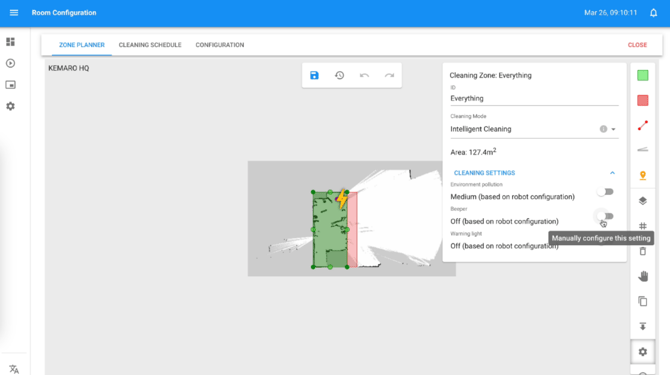Select the ramp slope tool

[x=643, y=149]
